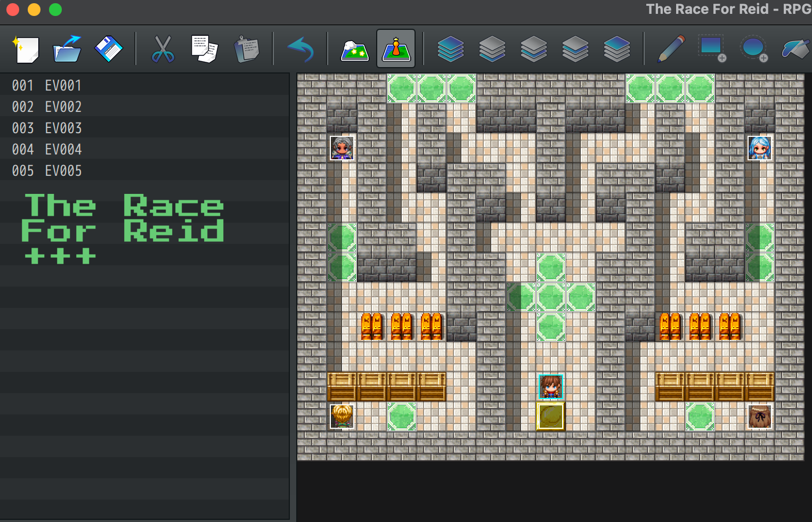812x522 pixels.
Task: Select the fourth layer icon in the toolbar
Action: [575, 49]
